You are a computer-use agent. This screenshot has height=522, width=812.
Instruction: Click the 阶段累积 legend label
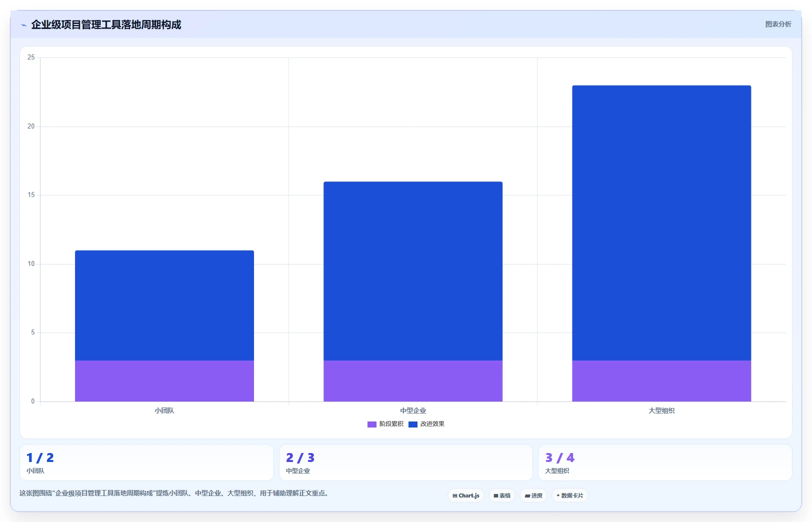tap(391, 424)
